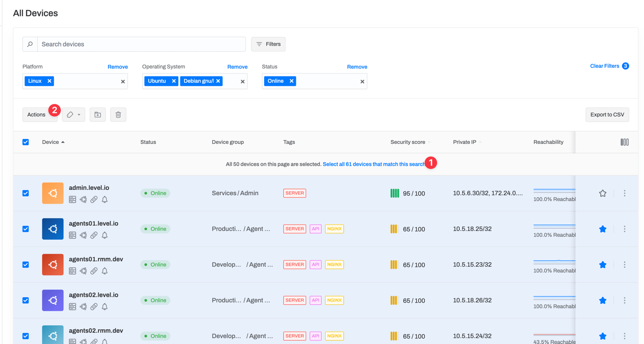Open more options for agents01.rmm.dev

(624, 265)
